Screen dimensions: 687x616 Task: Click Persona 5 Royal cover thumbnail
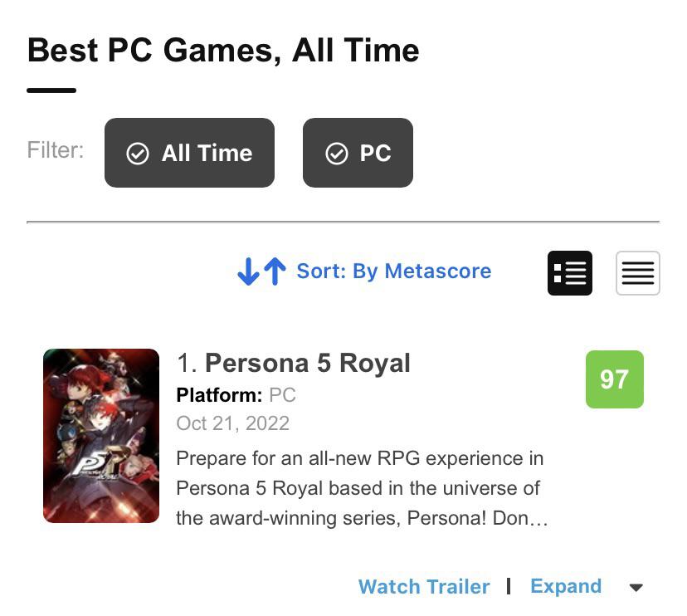tap(101, 435)
